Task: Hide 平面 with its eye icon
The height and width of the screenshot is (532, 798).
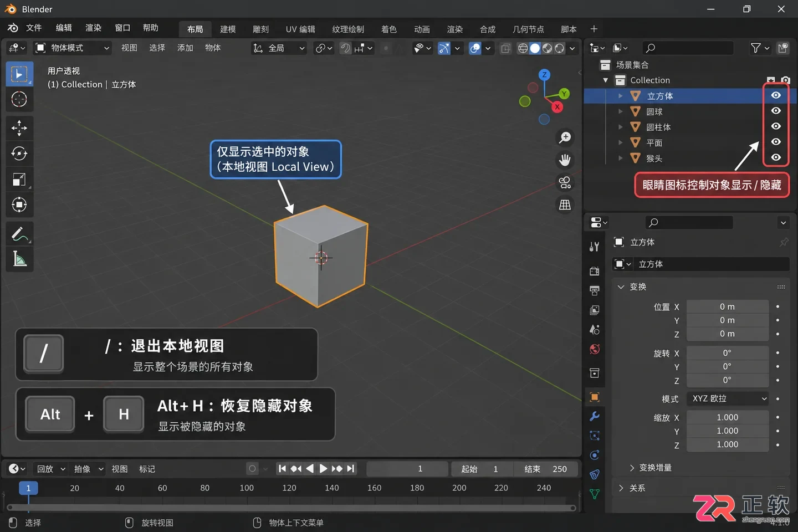Action: (776, 142)
